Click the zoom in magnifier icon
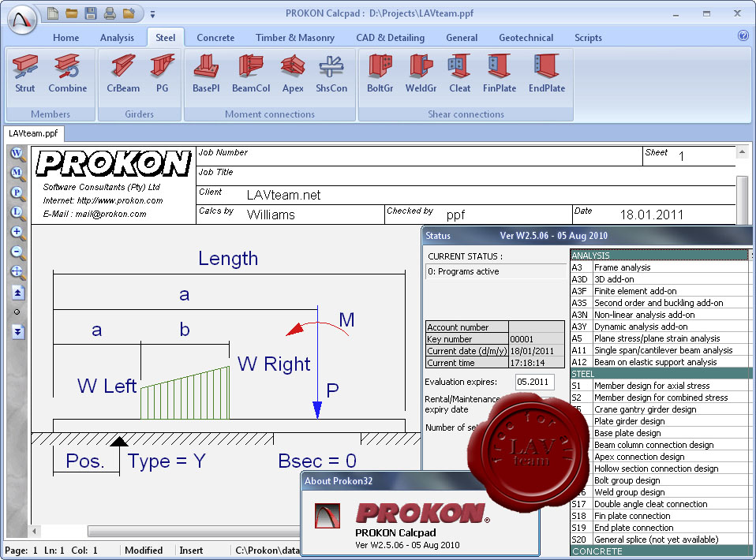Screen dimensions: 756x560 coord(17,233)
